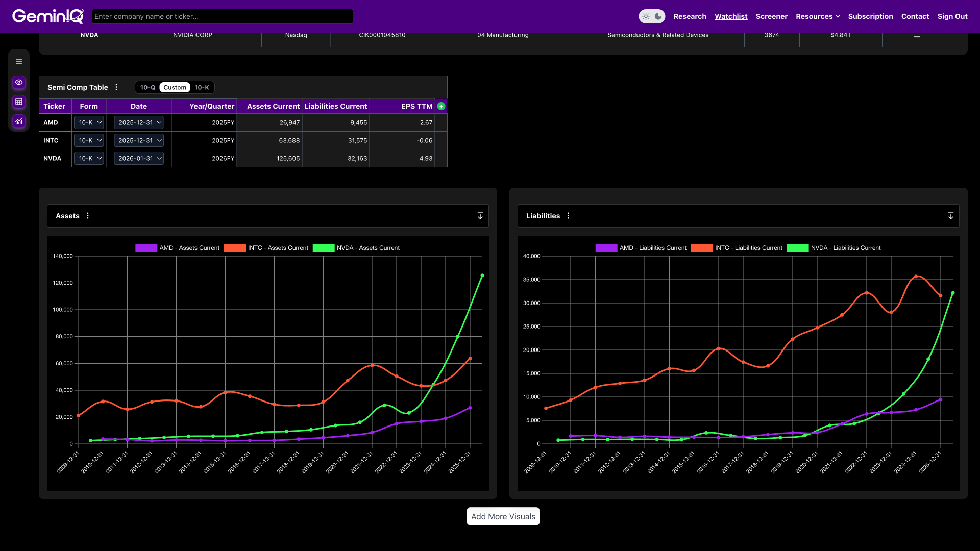Screen dimensions: 980x551
Task: Expand the Resources menu
Action: pos(818,16)
